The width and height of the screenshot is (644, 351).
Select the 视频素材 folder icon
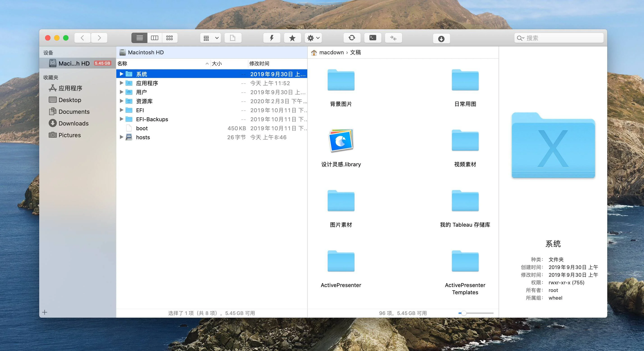click(465, 140)
